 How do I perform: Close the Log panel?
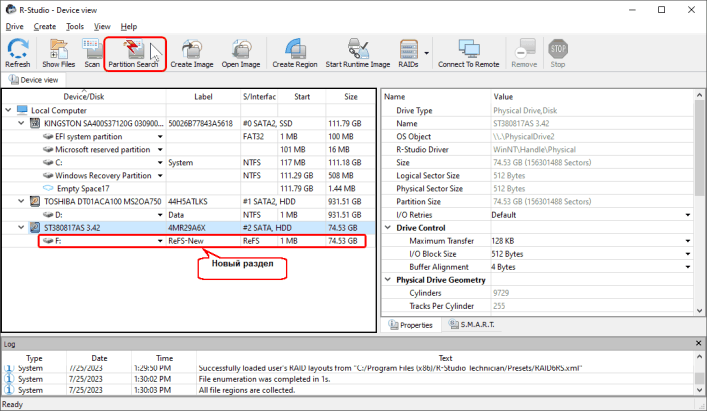(x=698, y=343)
